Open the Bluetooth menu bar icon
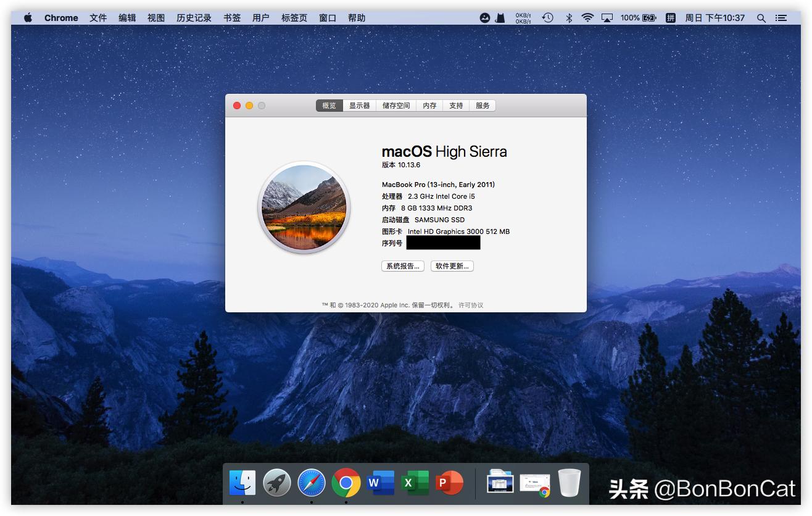This screenshot has width=812, height=516. 568,17
